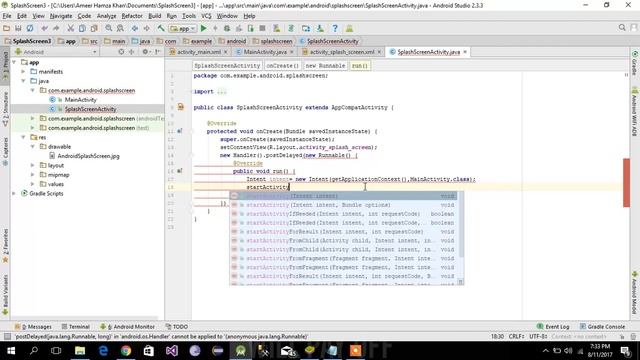
Task: Click the navigate Forward arrow icon
Action: pos(146,28)
